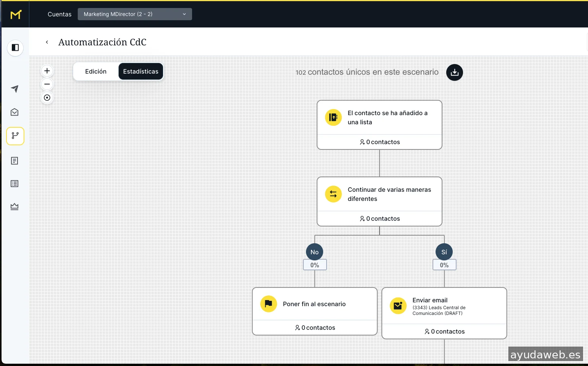Open the email envelope sidebar icon

[x=14, y=112]
